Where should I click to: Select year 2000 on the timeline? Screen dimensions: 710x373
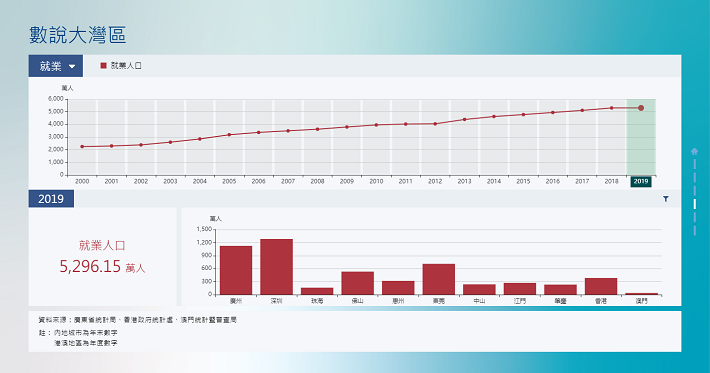82,181
